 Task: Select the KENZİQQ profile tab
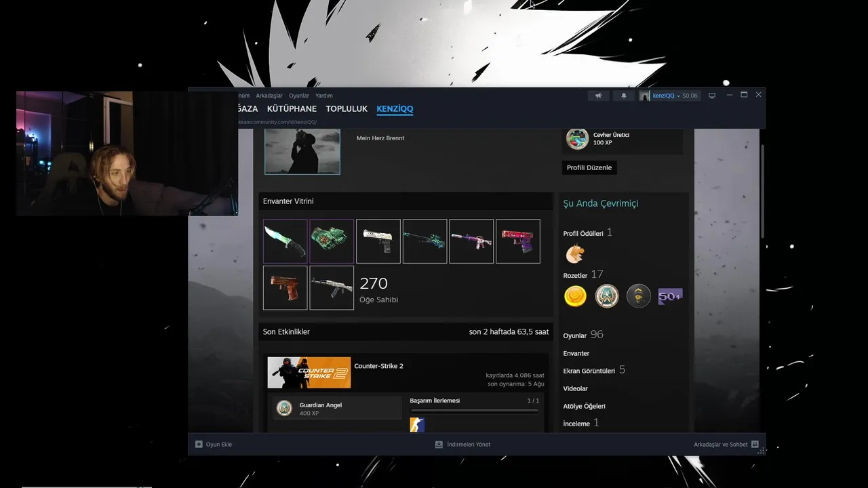click(395, 108)
